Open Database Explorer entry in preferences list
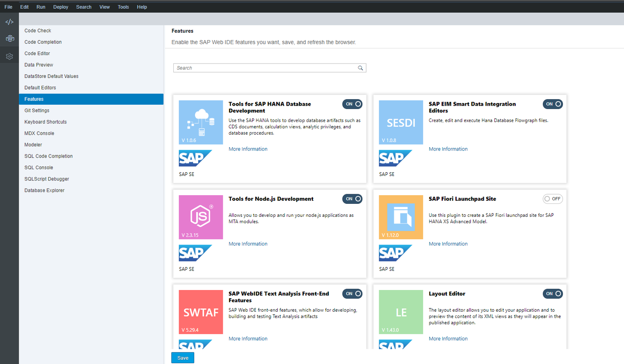Image resolution: width=624 pixels, height=364 pixels. 91,190
